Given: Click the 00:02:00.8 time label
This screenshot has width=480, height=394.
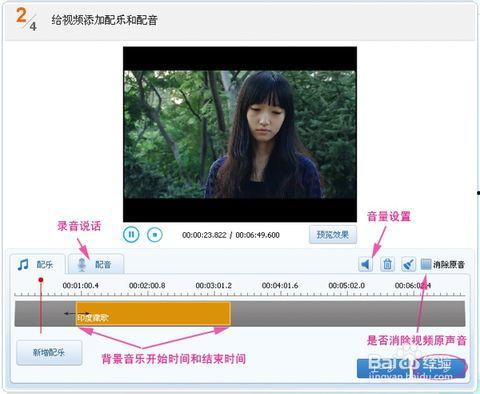Looking at the screenshot, I should (147, 286).
